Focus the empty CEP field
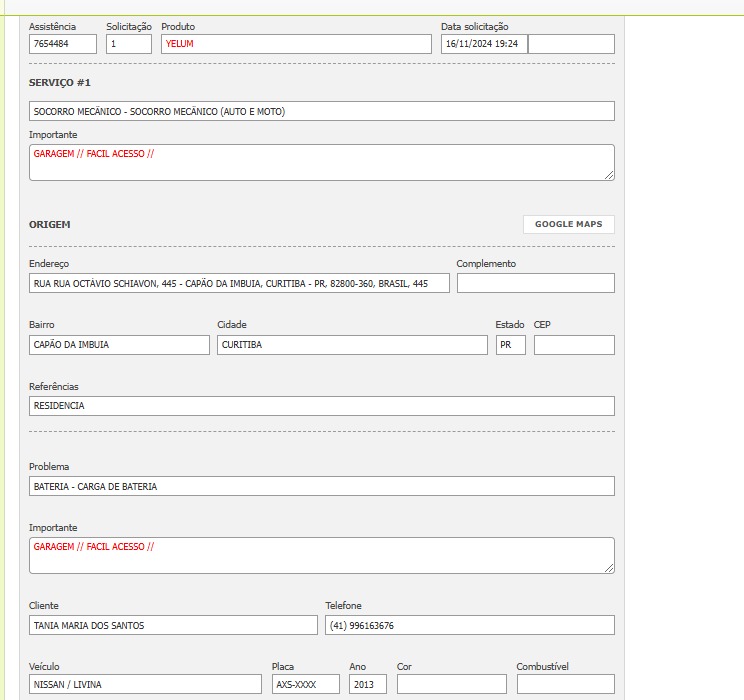Screen dimensions: 744x700 click(574, 345)
